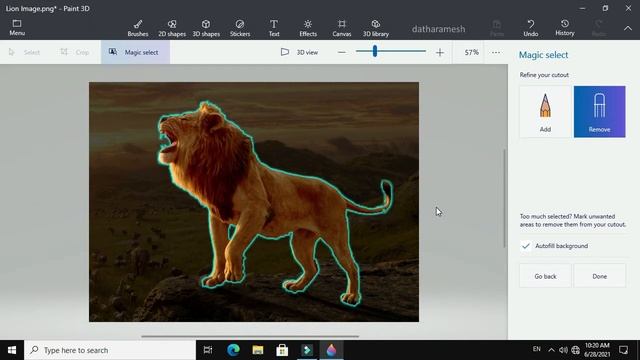The height and width of the screenshot is (360, 640).
Task: Open the more options ellipsis
Action: pos(496,52)
